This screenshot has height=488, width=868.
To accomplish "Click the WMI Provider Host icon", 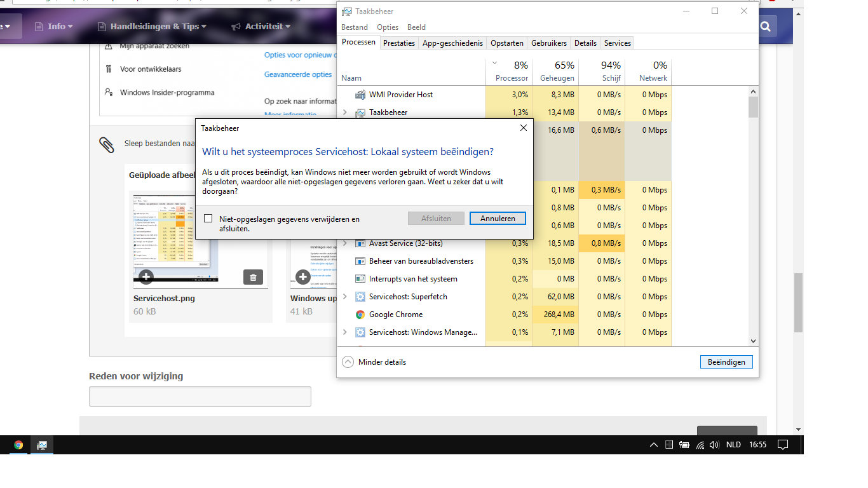I will tap(360, 95).
